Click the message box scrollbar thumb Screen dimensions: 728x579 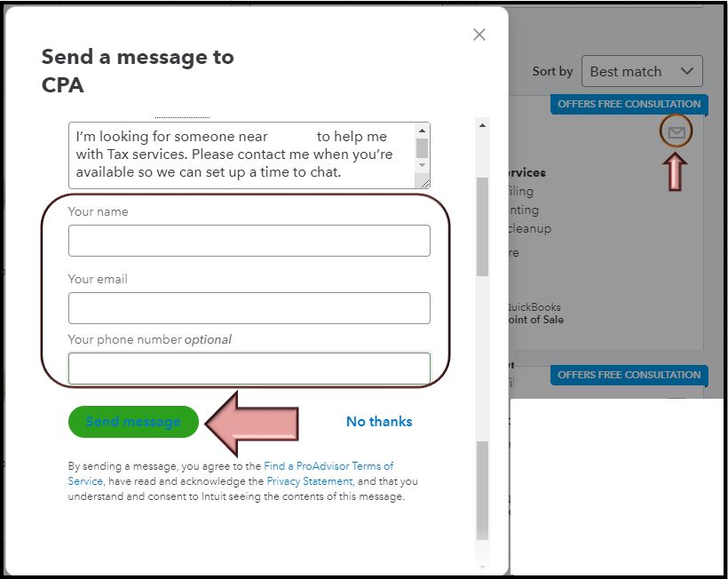coord(422,147)
